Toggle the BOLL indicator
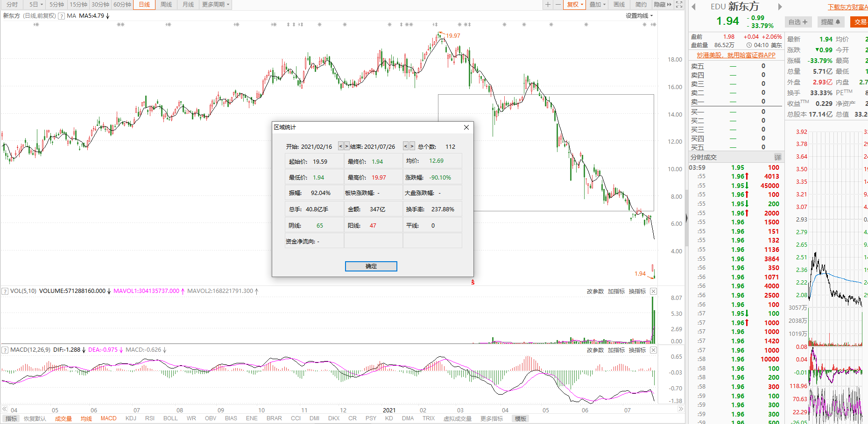 pos(170,418)
